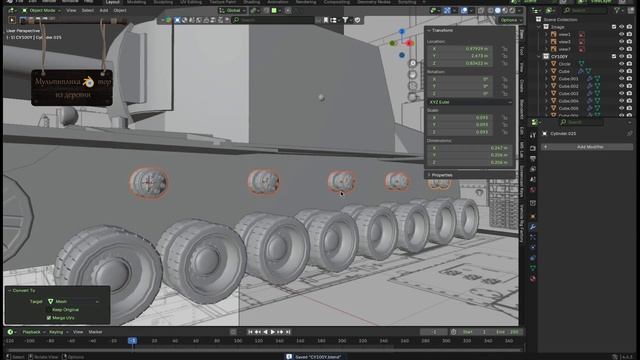Click the editor type icon in viewport header

pos(12,10)
